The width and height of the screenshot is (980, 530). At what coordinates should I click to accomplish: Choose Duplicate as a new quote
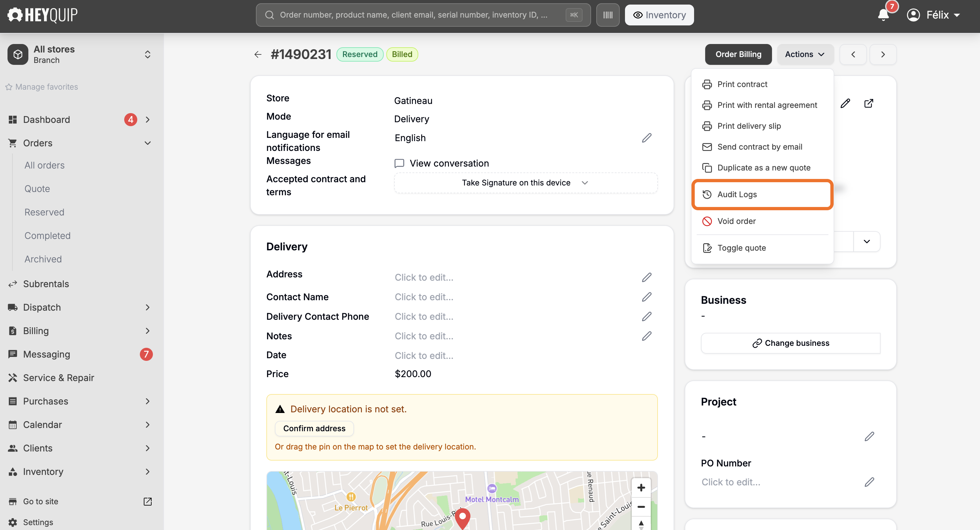pos(762,168)
